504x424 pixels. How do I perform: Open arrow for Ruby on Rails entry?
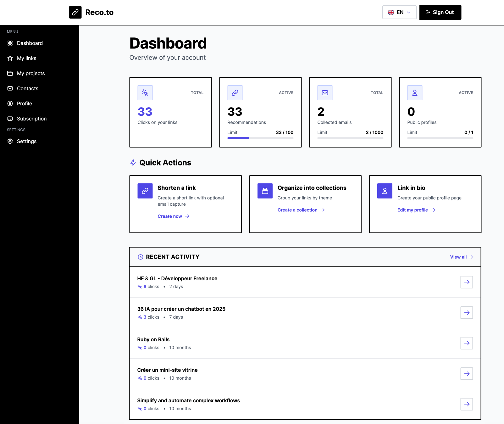click(467, 343)
